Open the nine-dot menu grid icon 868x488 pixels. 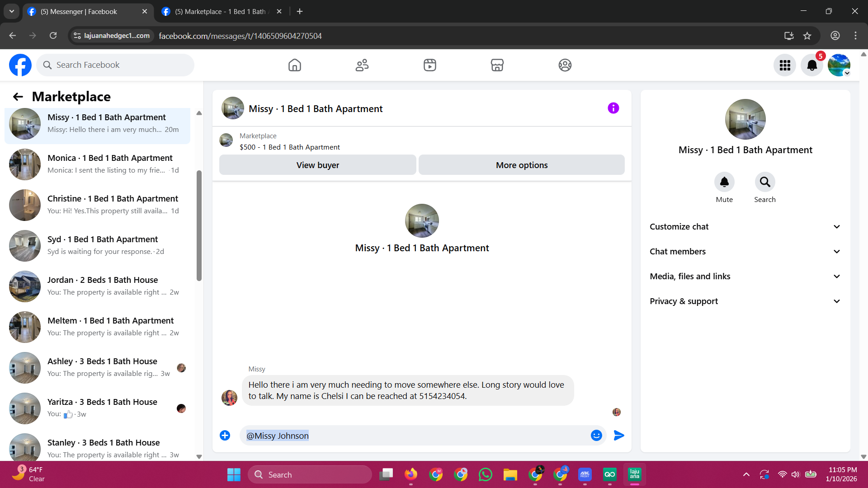point(784,66)
